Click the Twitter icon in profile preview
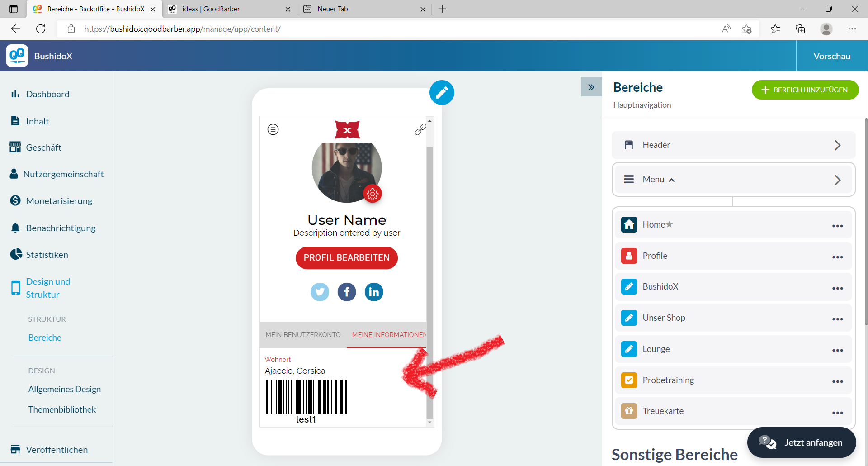 coord(320,292)
